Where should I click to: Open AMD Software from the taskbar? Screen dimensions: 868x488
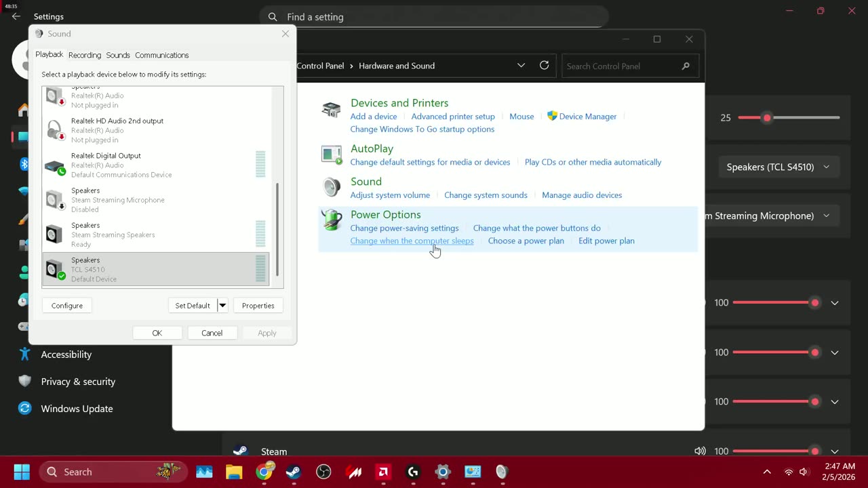(383, 472)
